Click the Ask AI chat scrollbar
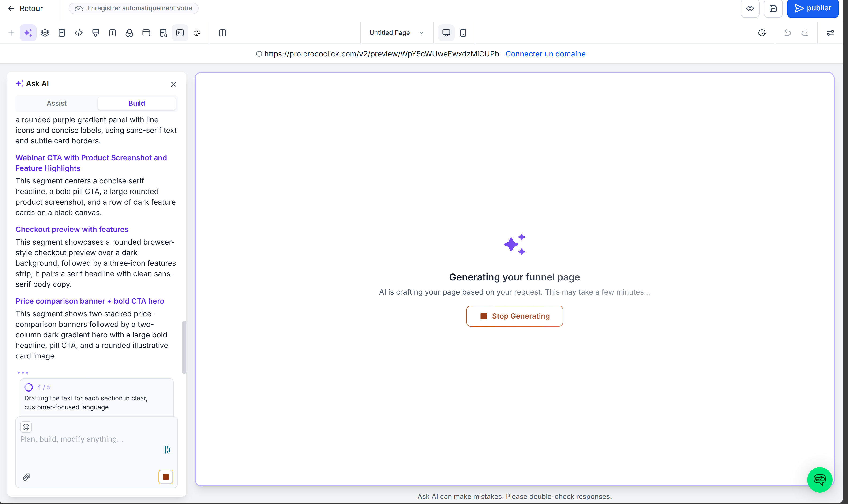Viewport: 848px width, 504px height. point(184,347)
